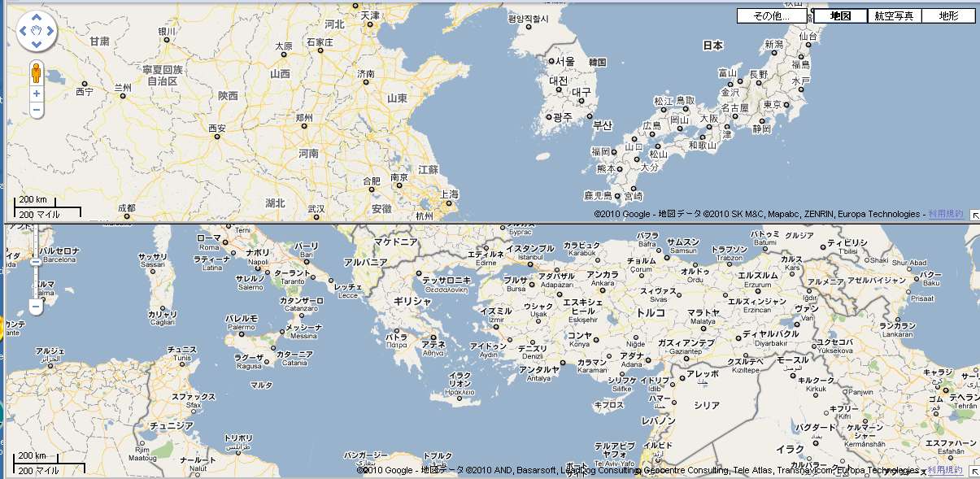Viewport: 980px width, 479px height.
Task: Click the アルバニア country label
Action: (x=365, y=262)
